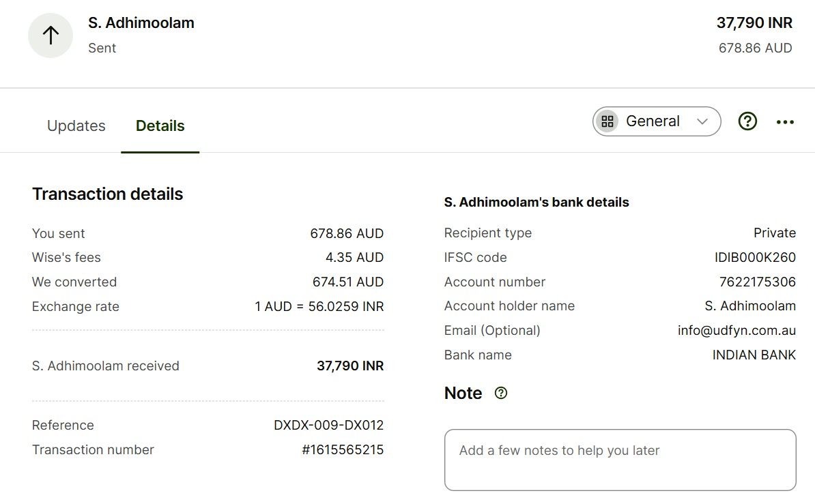Viewport: 815px width, 504px height.
Task: Click the account number 7622175306
Action: 757,282
